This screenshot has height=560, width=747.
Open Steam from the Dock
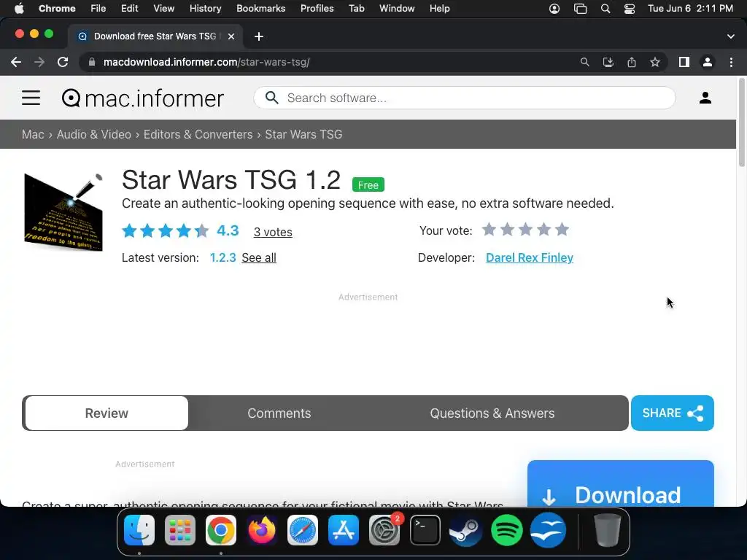466,530
